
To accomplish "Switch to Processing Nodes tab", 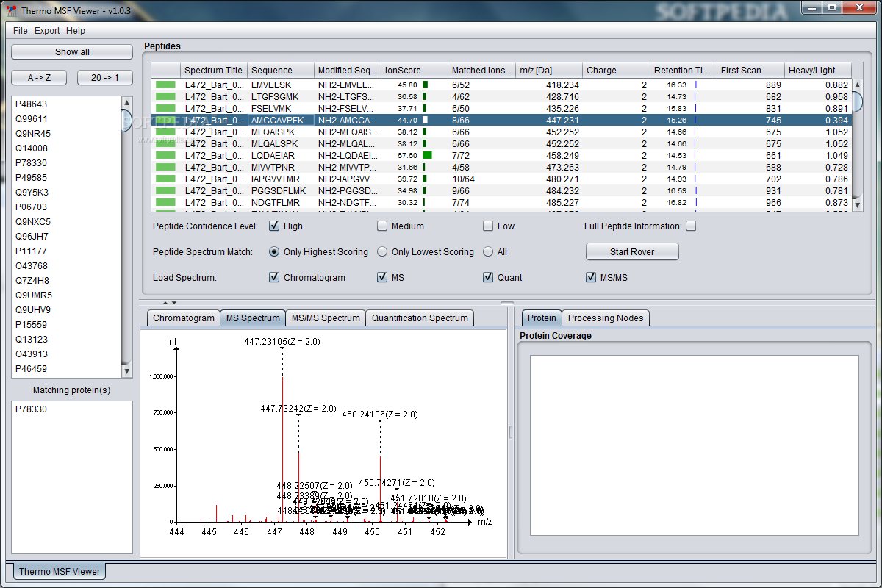I will coord(606,318).
